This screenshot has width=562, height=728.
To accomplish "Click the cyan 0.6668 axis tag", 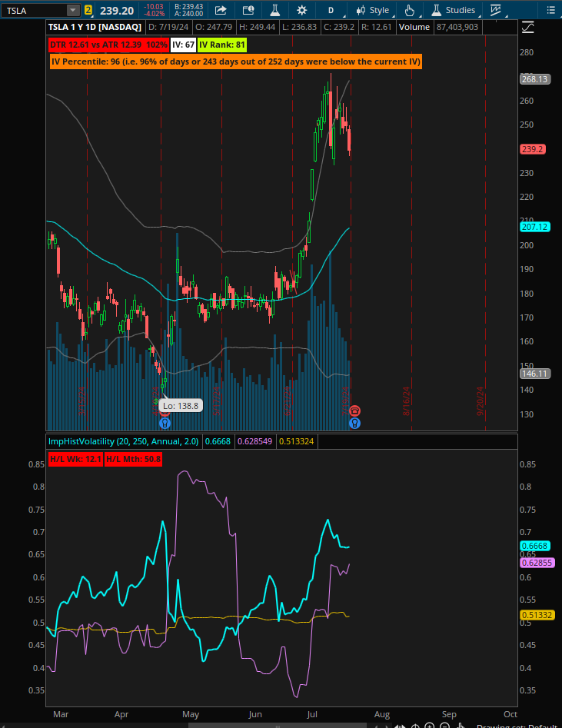I will (535, 546).
